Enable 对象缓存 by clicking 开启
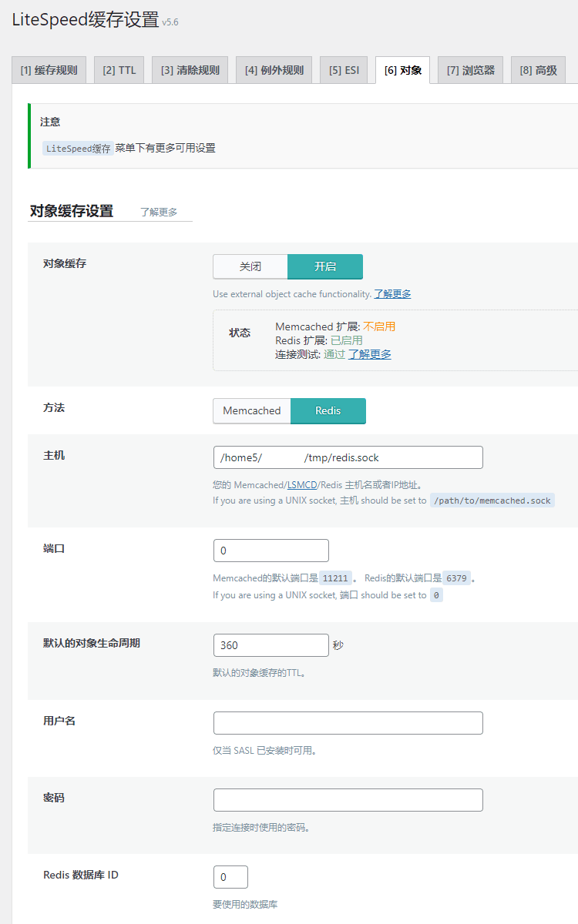The image size is (578, 924). coord(324,266)
